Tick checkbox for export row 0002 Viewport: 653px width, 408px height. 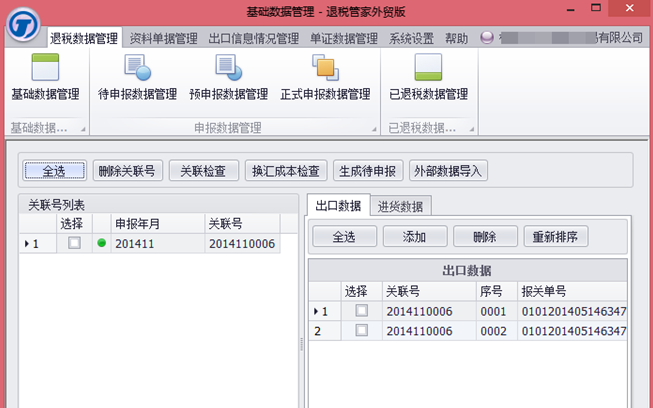point(361,330)
